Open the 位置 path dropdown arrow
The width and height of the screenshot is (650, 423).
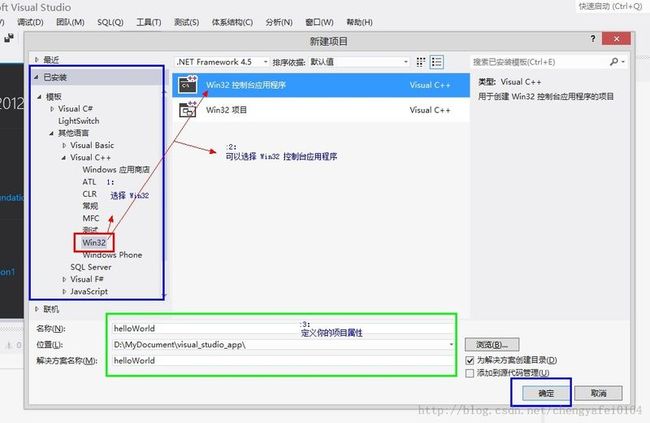click(x=451, y=345)
